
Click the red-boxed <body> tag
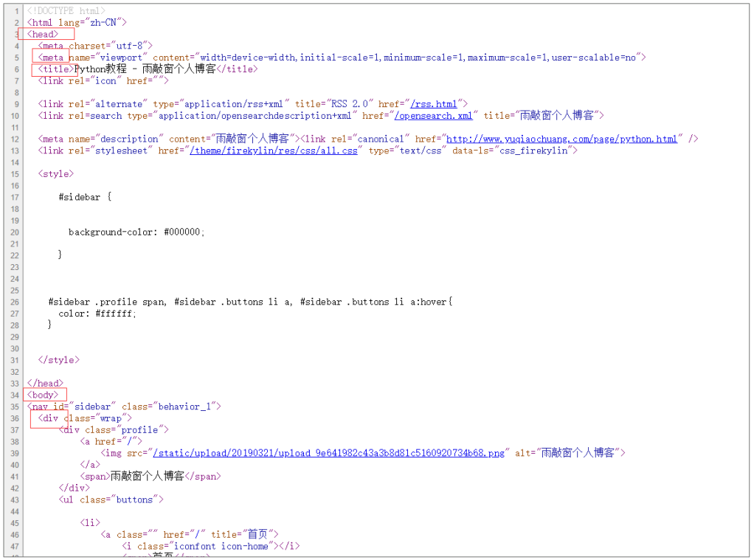point(43,395)
